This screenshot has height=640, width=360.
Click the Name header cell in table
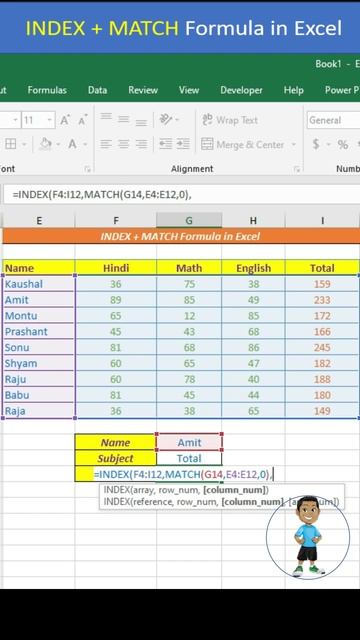click(x=39, y=268)
